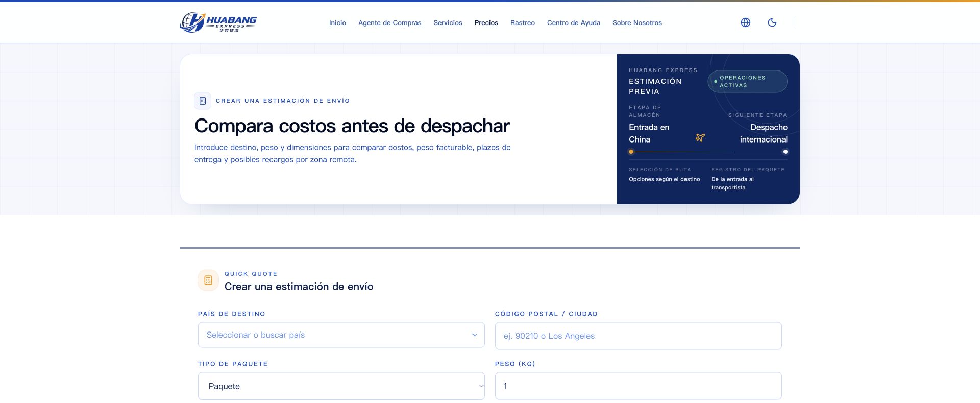Image resolution: width=980 pixels, height=403 pixels.
Task: Click the Huabang Express logo
Action: (x=218, y=22)
